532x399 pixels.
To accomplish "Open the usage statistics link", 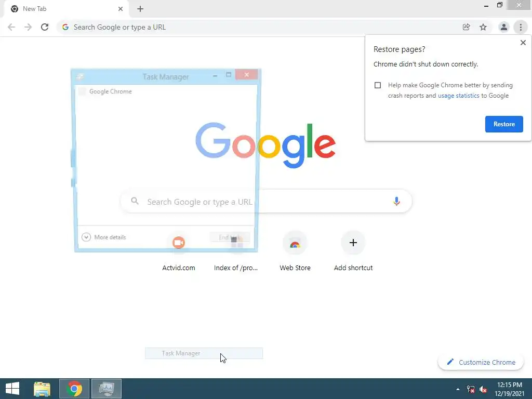I will (458, 96).
